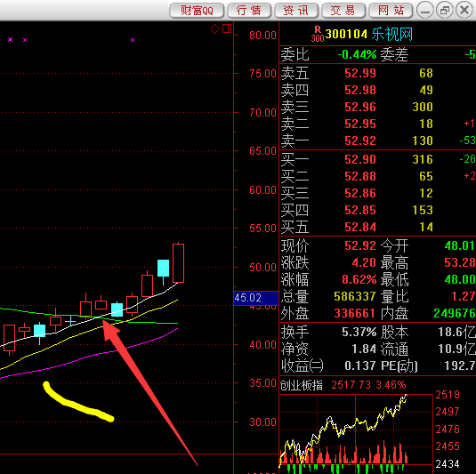
Task: Click buy-one volume 316
Action: pyautogui.click(x=423, y=159)
